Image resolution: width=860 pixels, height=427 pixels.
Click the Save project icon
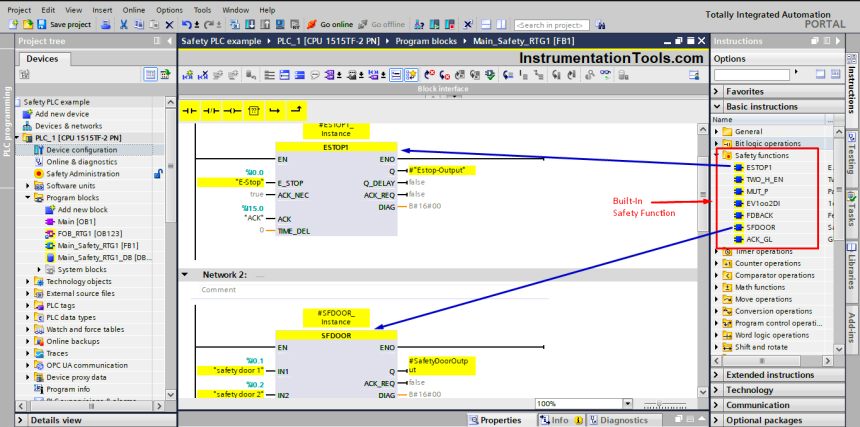pyautogui.click(x=41, y=25)
